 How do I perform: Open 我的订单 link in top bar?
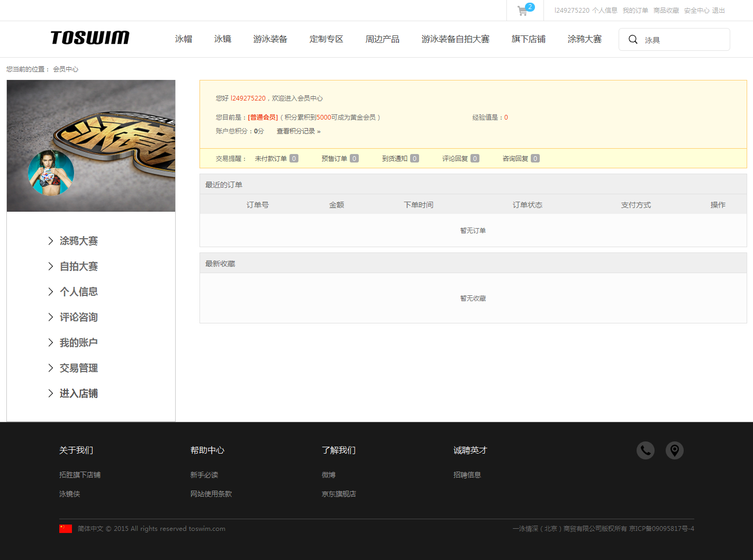[636, 11]
